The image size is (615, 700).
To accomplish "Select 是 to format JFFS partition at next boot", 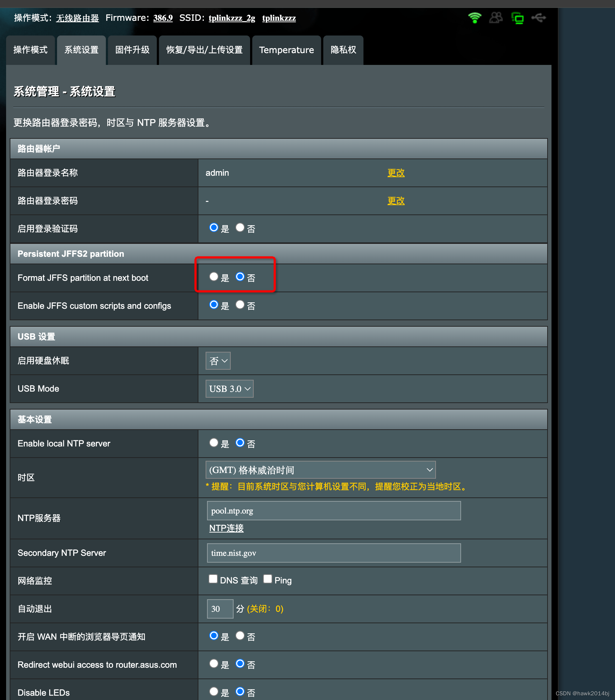I will tap(214, 276).
